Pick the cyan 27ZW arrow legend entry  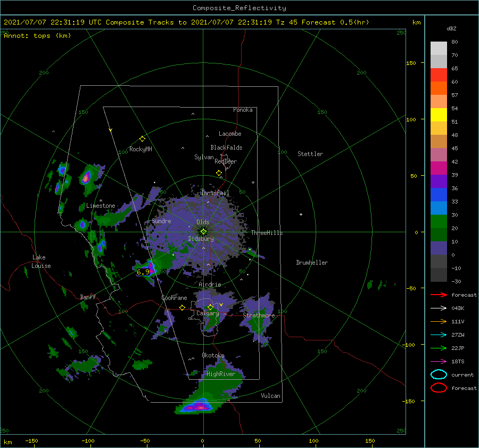pyautogui.click(x=439, y=335)
